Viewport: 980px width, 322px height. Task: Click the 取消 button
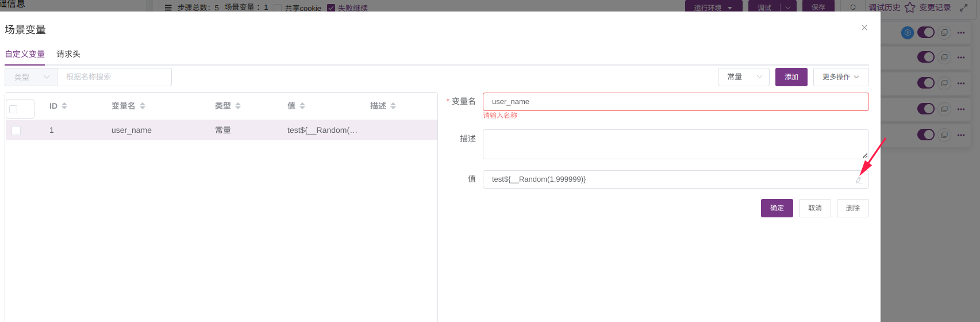coord(815,208)
